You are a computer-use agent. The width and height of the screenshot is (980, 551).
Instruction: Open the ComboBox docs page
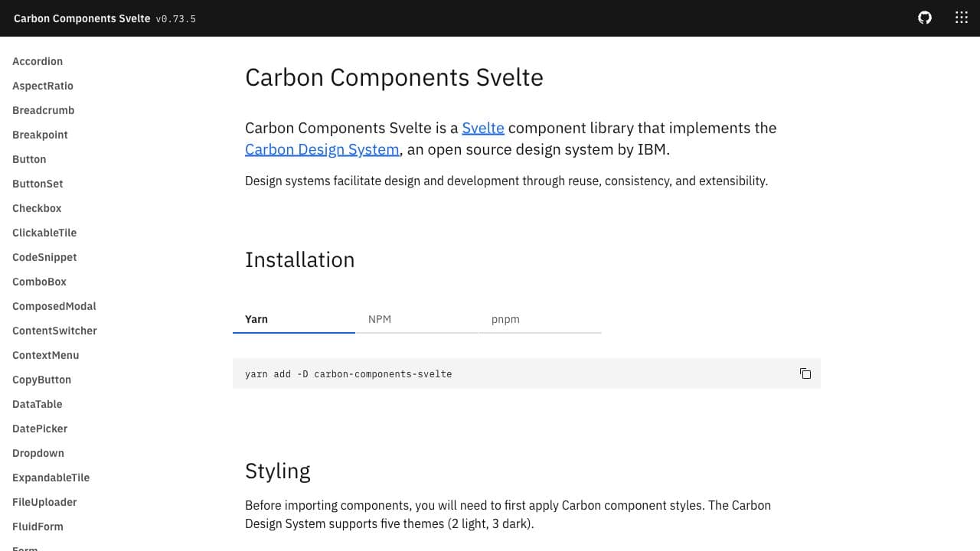39,282
